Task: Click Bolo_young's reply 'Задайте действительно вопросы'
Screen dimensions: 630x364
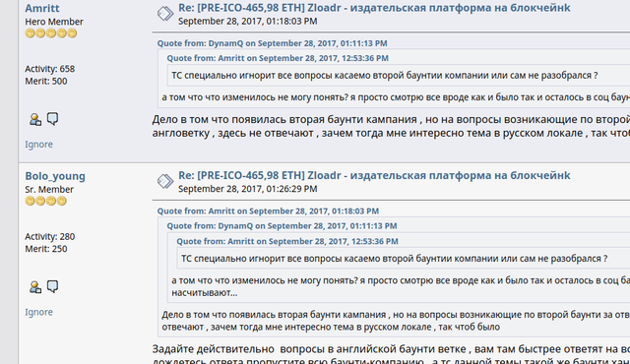Action: coord(240,349)
